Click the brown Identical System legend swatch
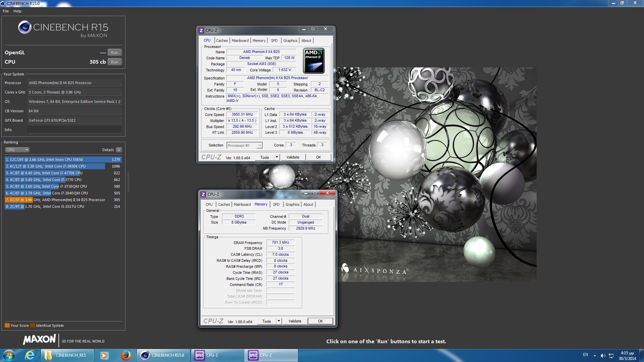This screenshot has height=362, width=644. pos(33,325)
